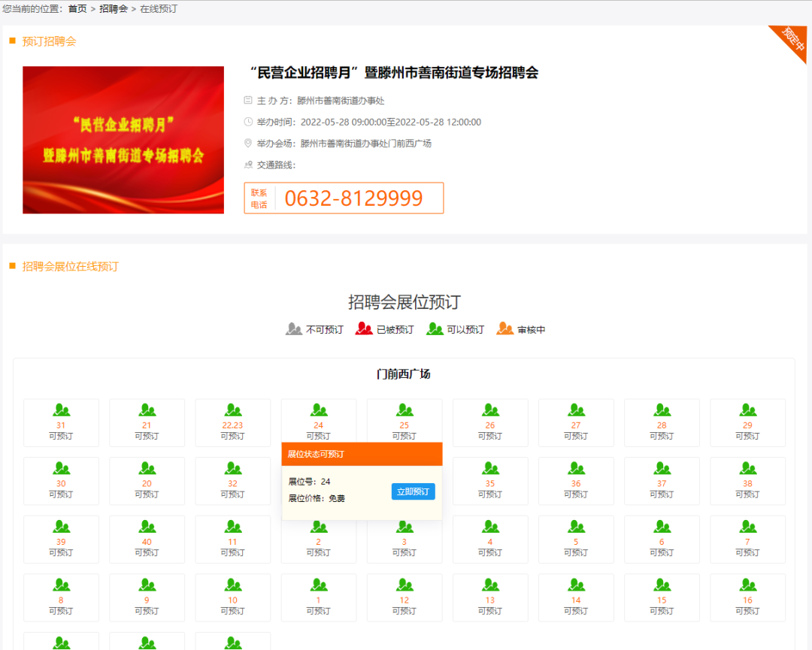Select booth 25 icon
The width and height of the screenshot is (812, 650).
(x=404, y=410)
